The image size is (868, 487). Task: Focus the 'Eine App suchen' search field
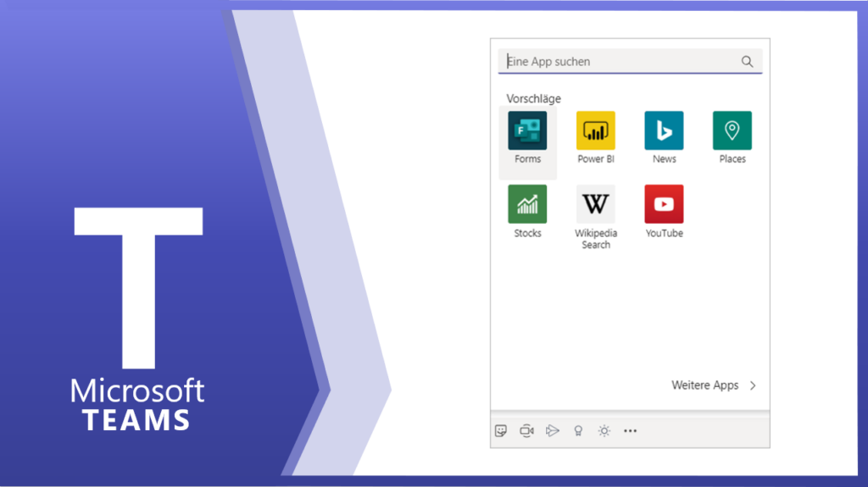pos(630,62)
